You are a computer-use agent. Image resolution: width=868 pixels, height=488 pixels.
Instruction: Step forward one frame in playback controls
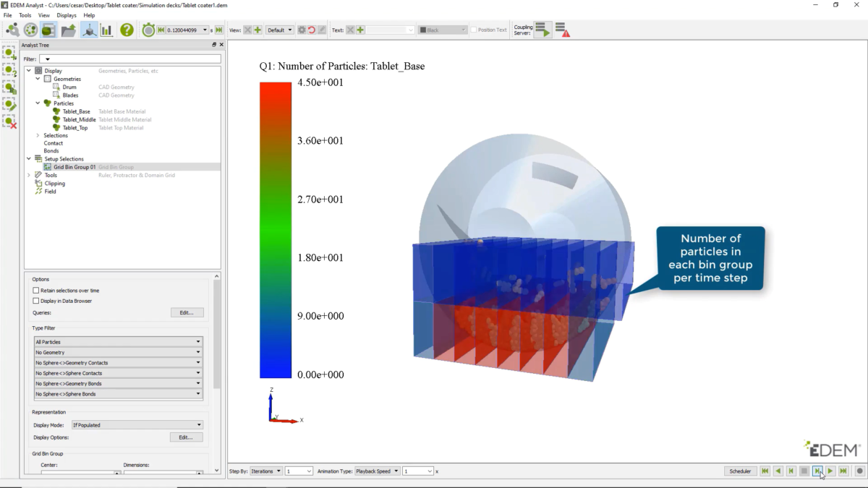click(817, 471)
